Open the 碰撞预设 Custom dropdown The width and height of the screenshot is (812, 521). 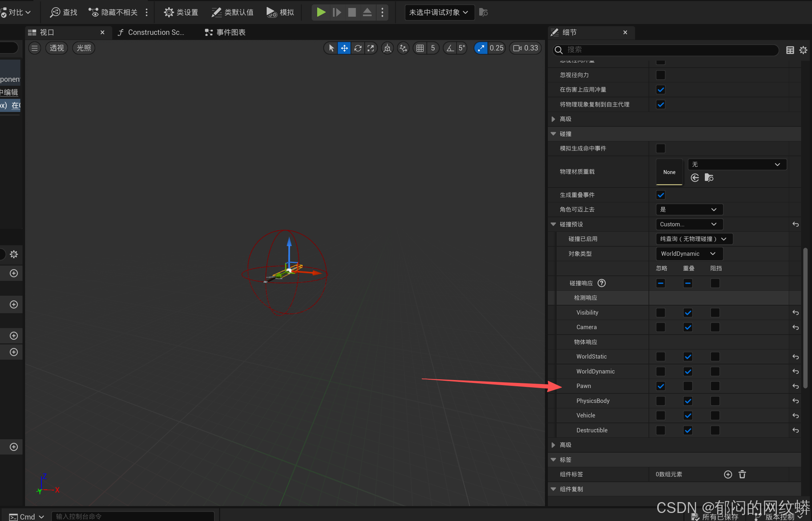click(689, 224)
